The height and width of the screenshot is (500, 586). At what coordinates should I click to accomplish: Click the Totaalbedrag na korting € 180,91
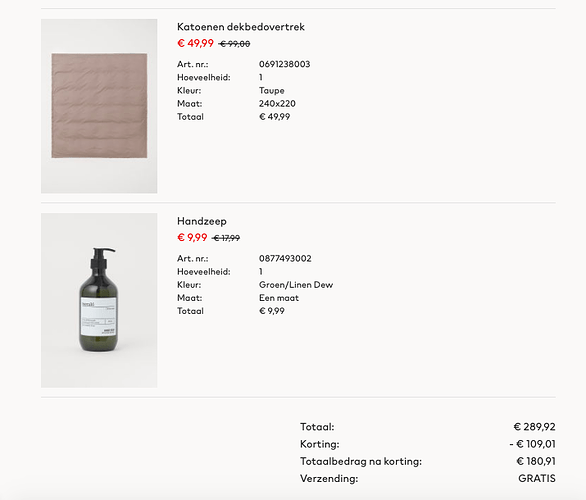[536, 461]
